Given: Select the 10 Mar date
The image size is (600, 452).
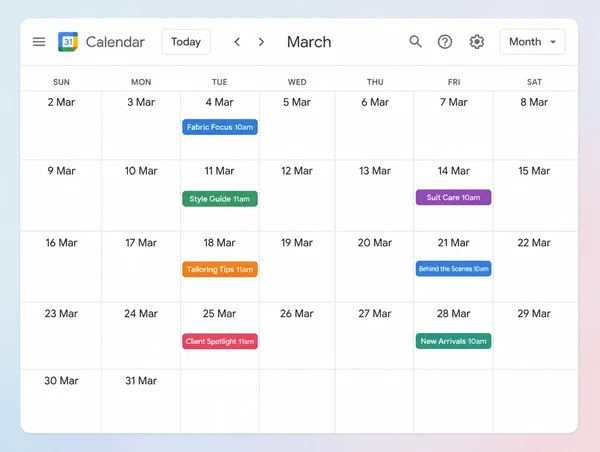Looking at the screenshot, I should click(141, 171).
